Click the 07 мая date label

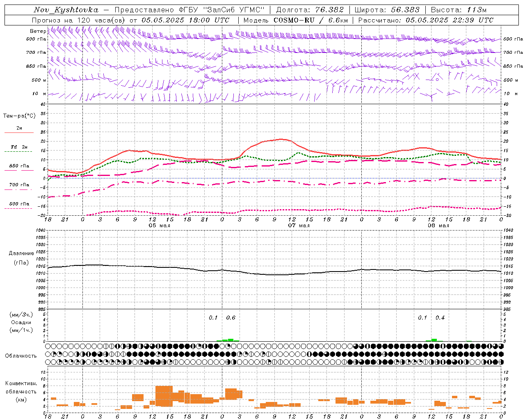pyautogui.click(x=299, y=226)
